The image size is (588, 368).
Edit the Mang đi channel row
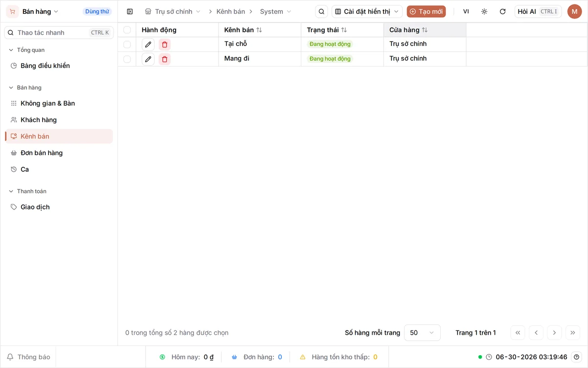(x=148, y=59)
